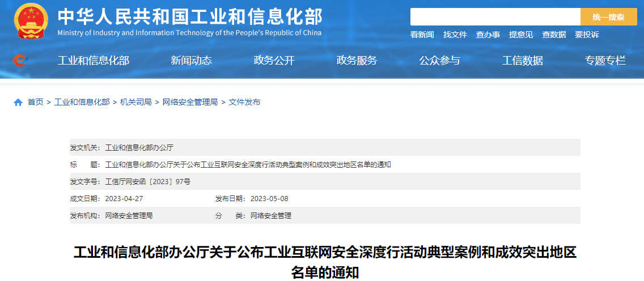Viewport: 644px width, 281px height.
Task: Open 专题专栏 navigation menu
Action: (x=605, y=61)
